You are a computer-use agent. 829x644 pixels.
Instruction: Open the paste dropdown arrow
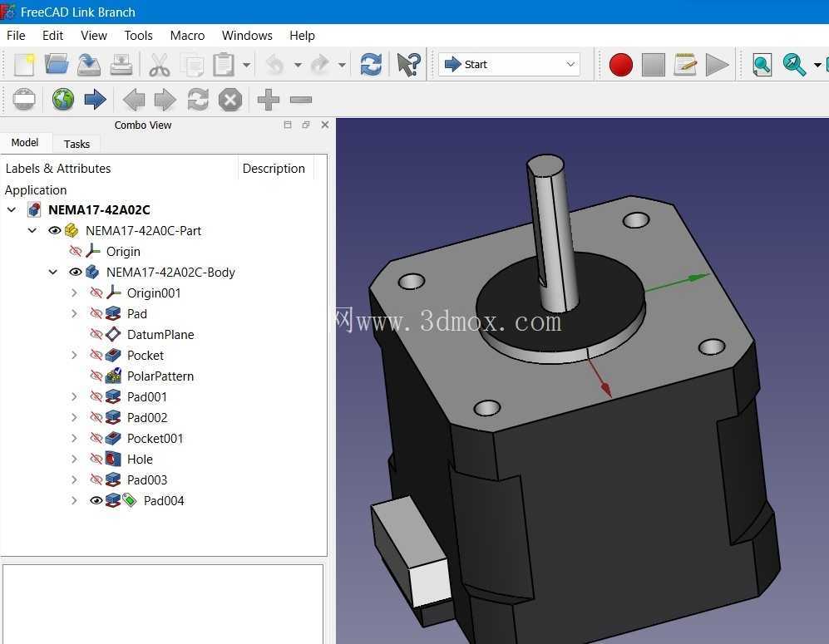click(x=246, y=65)
